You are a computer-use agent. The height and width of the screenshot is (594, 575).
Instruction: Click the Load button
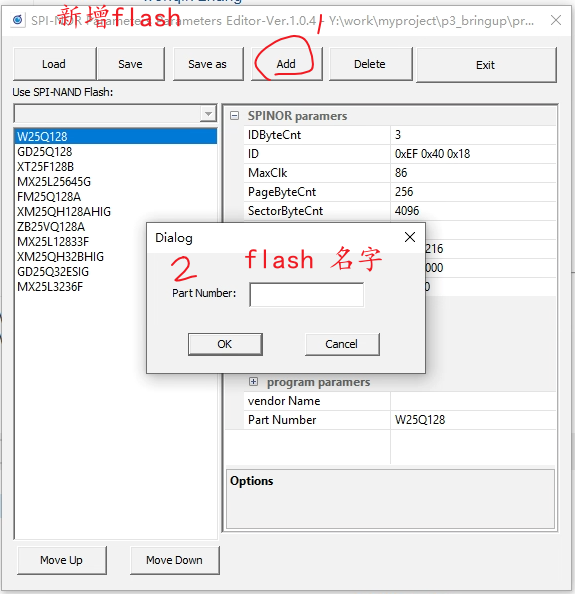[54, 64]
